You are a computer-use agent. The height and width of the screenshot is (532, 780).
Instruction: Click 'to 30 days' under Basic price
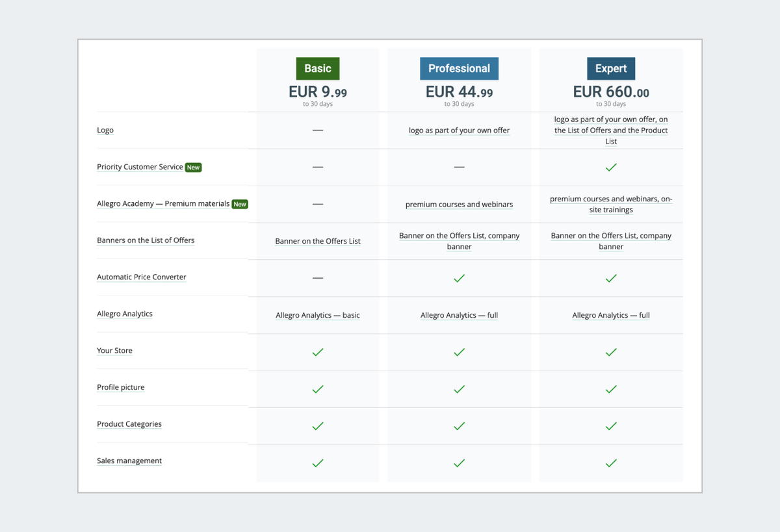click(318, 104)
